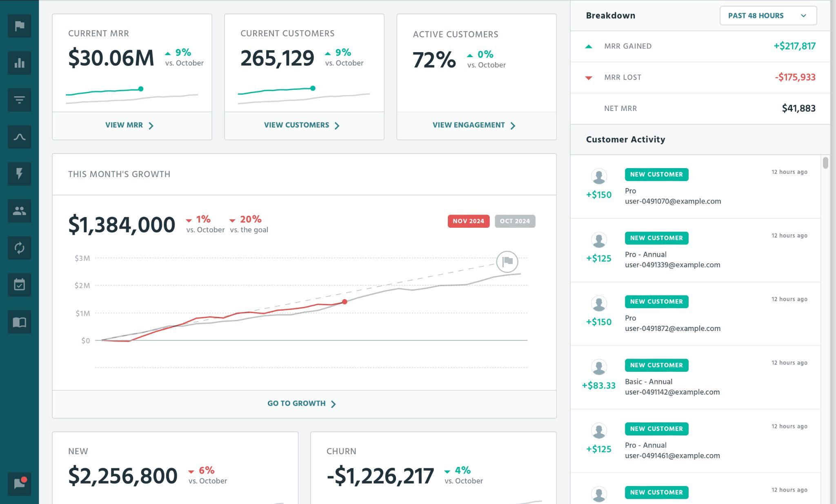This screenshot has height=504, width=836.
Task: Open the lightning bolt activity icon
Action: point(19,174)
